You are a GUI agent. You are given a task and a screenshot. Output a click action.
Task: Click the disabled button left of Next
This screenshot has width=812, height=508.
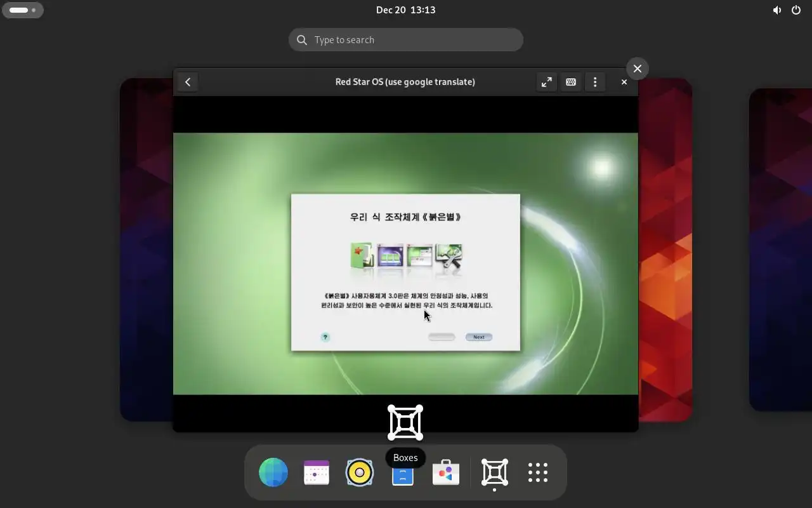[442, 337]
